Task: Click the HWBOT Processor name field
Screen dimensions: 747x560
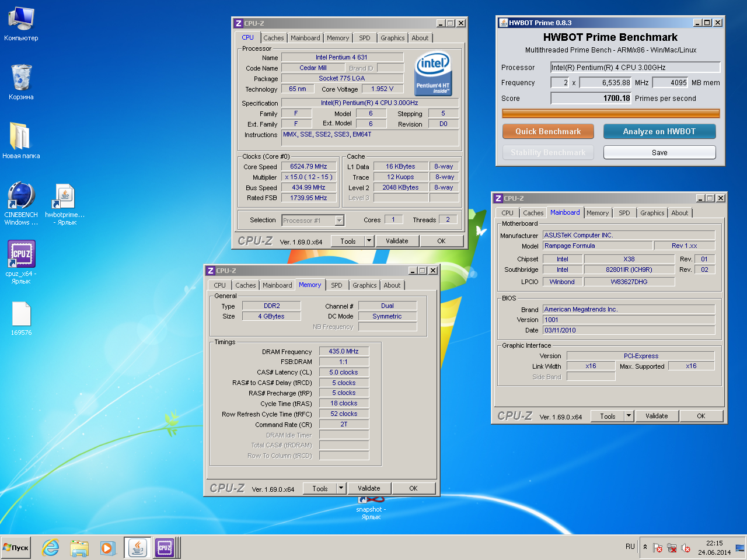Action: [x=636, y=68]
